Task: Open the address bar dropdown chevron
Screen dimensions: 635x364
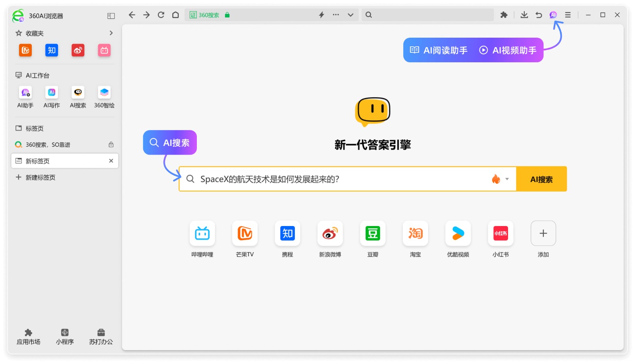Action: 350,15
